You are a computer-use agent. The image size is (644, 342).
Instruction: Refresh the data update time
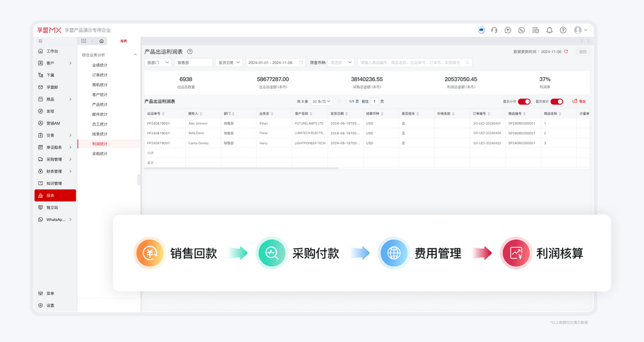pos(566,52)
